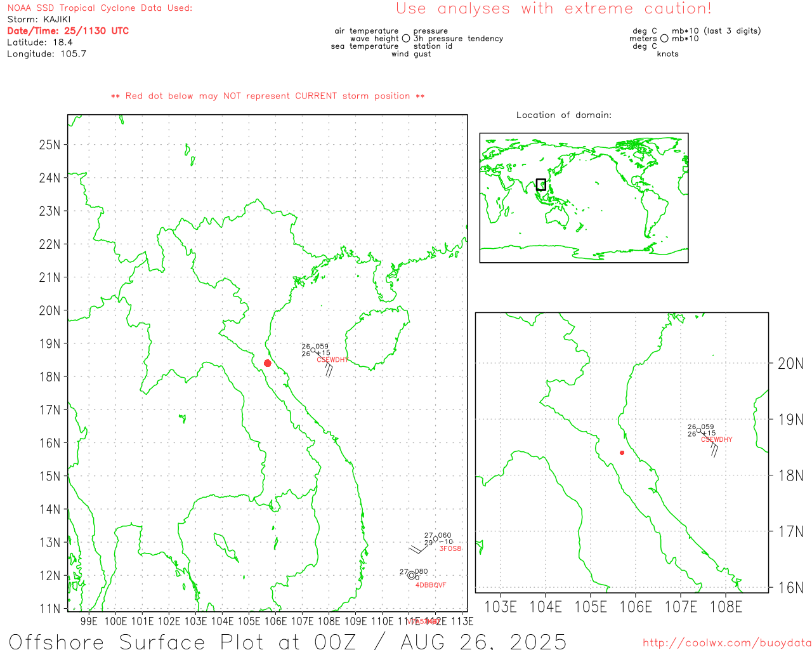
Task: Click the '3h pressure tendency' legend label
Action: [x=458, y=39]
